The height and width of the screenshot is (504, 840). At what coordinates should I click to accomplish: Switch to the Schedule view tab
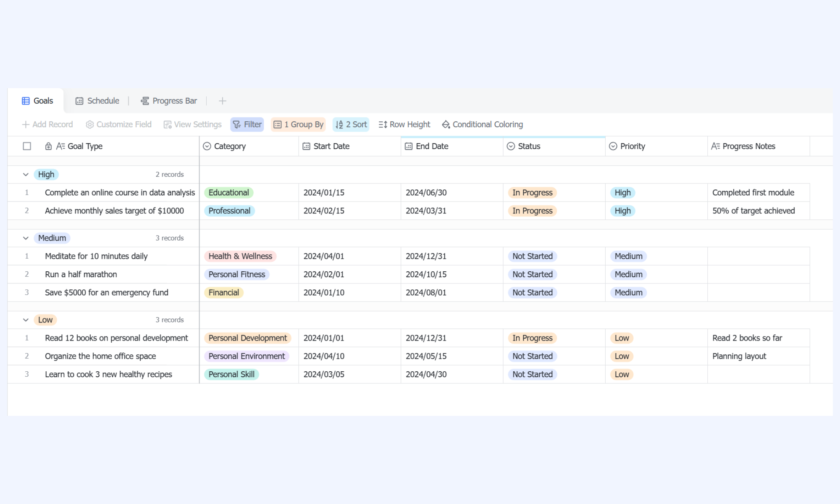(x=97, y=101)
